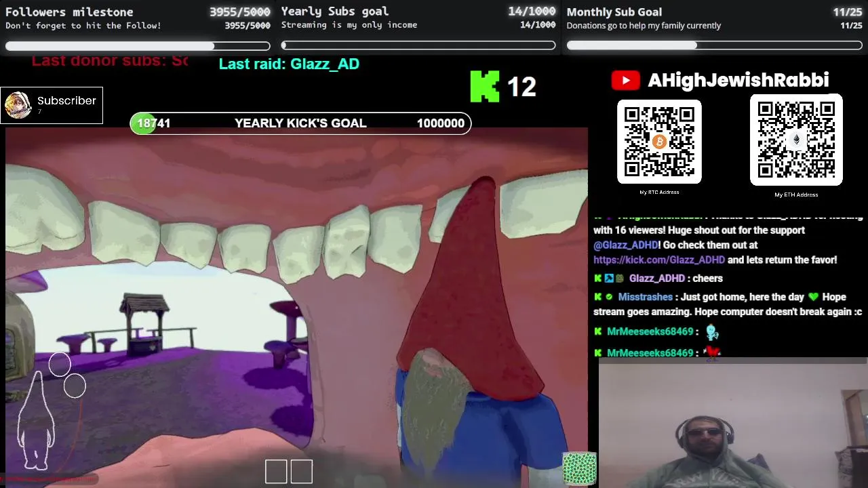Click the blue Meeseeks emote in chat
868x488 pixels.
tap(712, 332)
